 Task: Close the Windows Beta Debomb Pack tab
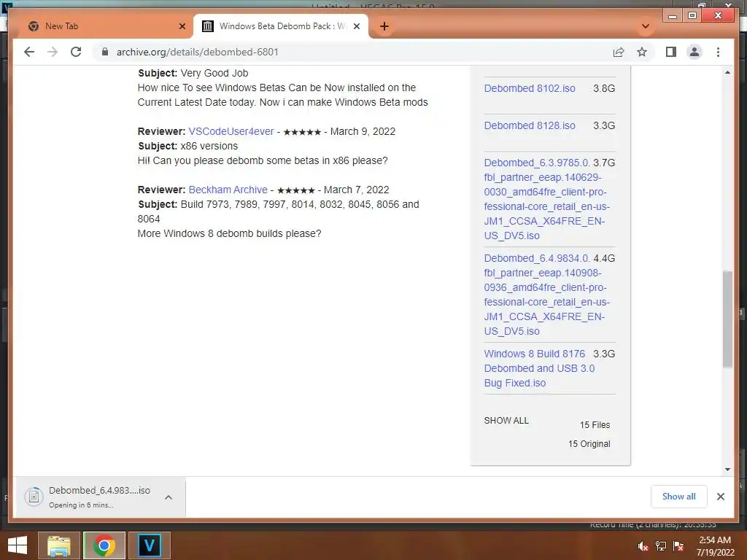356,26
